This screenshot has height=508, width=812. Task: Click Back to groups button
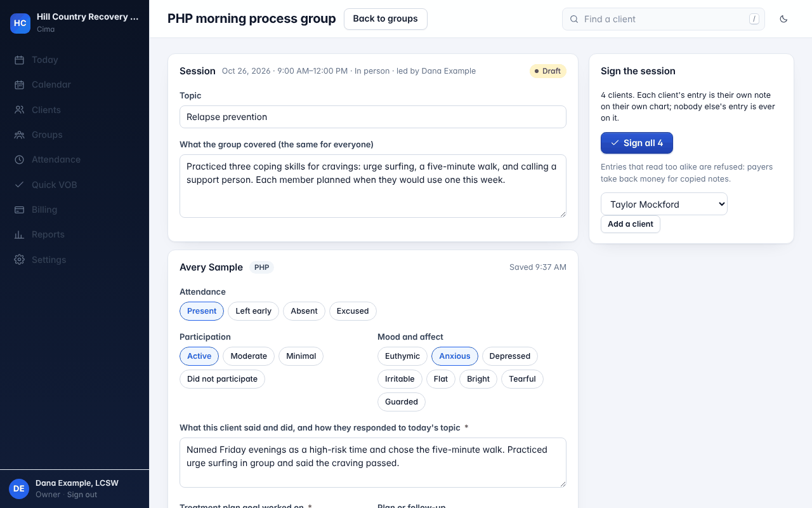[x=385, y=19]
